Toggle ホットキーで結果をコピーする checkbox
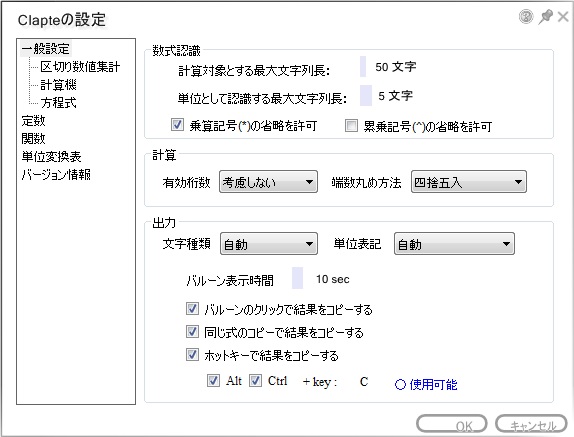 tap(192, 354)
